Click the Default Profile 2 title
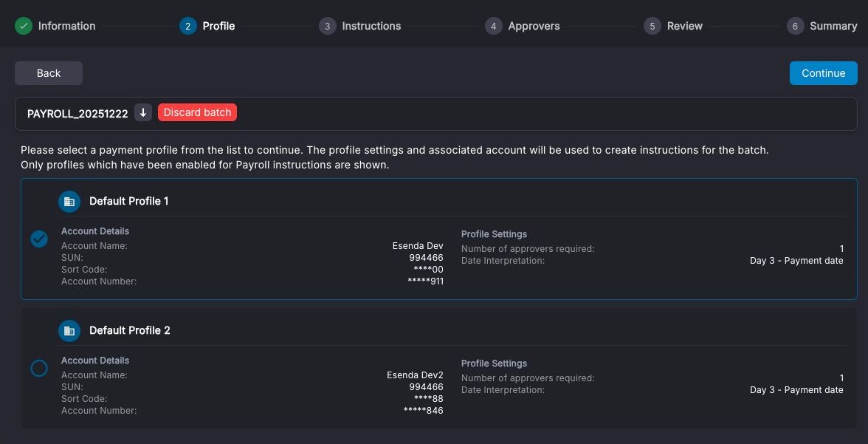 [130, 330]
